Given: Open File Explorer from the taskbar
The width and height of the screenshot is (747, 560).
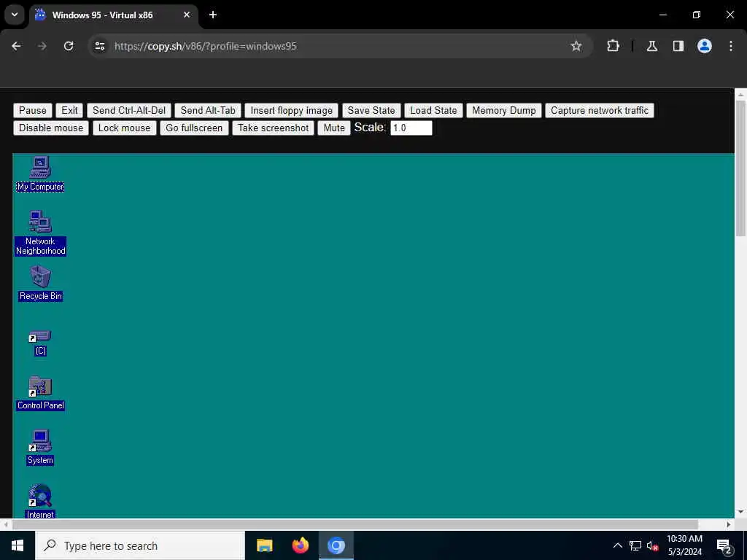Looking at the screenshot, I should tap(264, 545).
